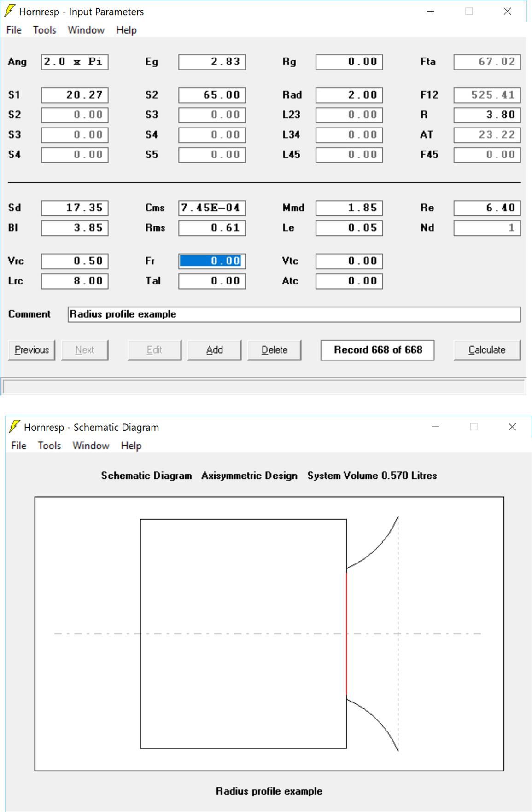Select the Sd field showing 17.35

pyautogui.click(x=75, y=208)
